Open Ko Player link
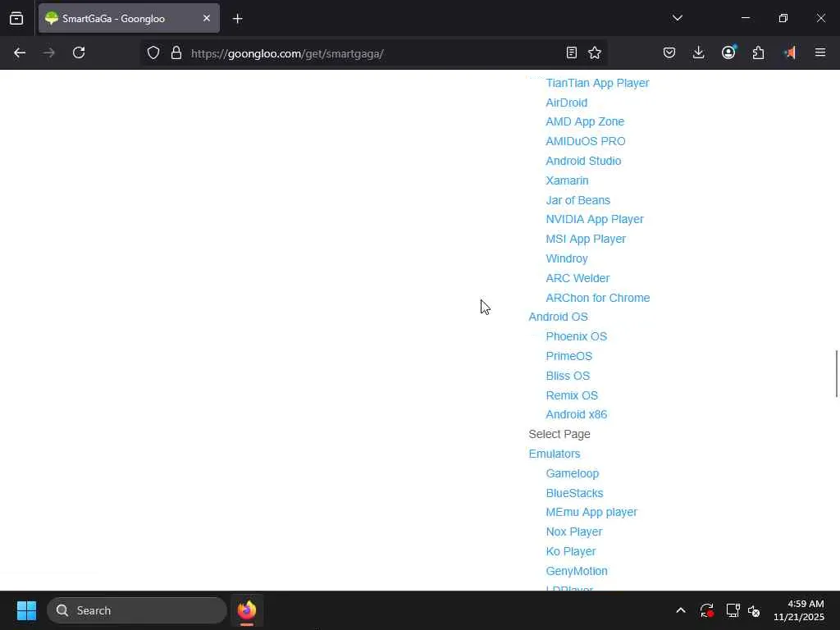The height and width of the screenshot is (630, 840). pyautogui.click(x=571, y=551)
